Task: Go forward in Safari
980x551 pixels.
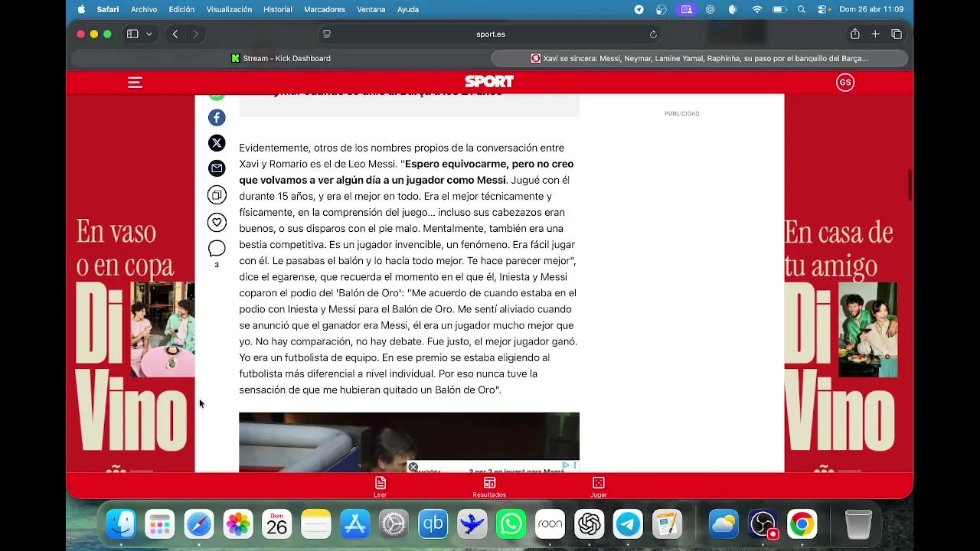Action: [x=195, y=34]
